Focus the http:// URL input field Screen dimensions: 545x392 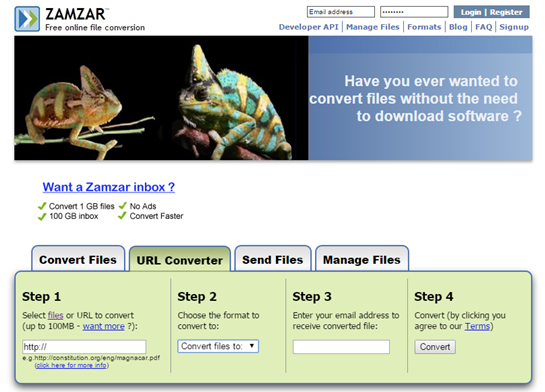tap(84, 346)
